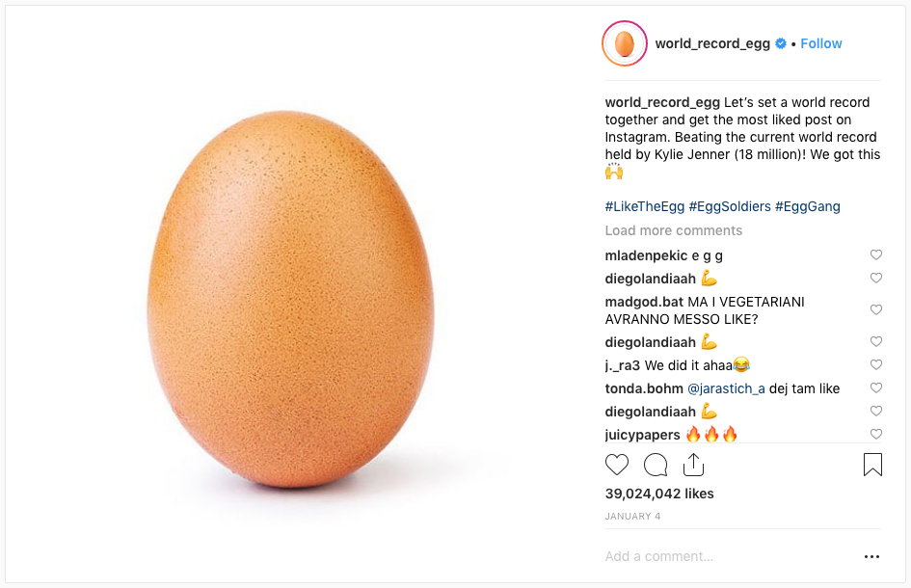Like the post with the heart icon
The image size is (911, 588).
coord(616,465)
